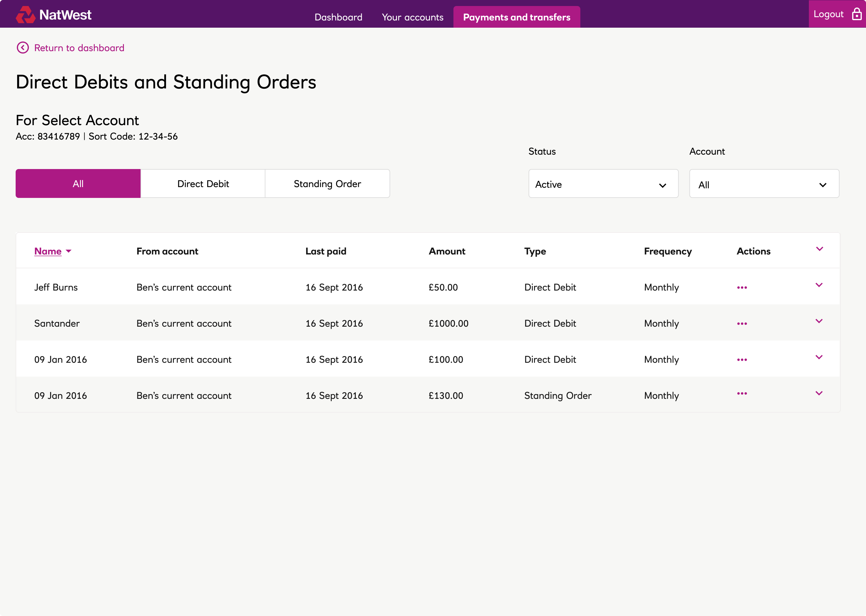The height and width of the screenshot is (616, 866).
Task: Click the £50.00 amount cell
Action: click(x=443, y=287)
